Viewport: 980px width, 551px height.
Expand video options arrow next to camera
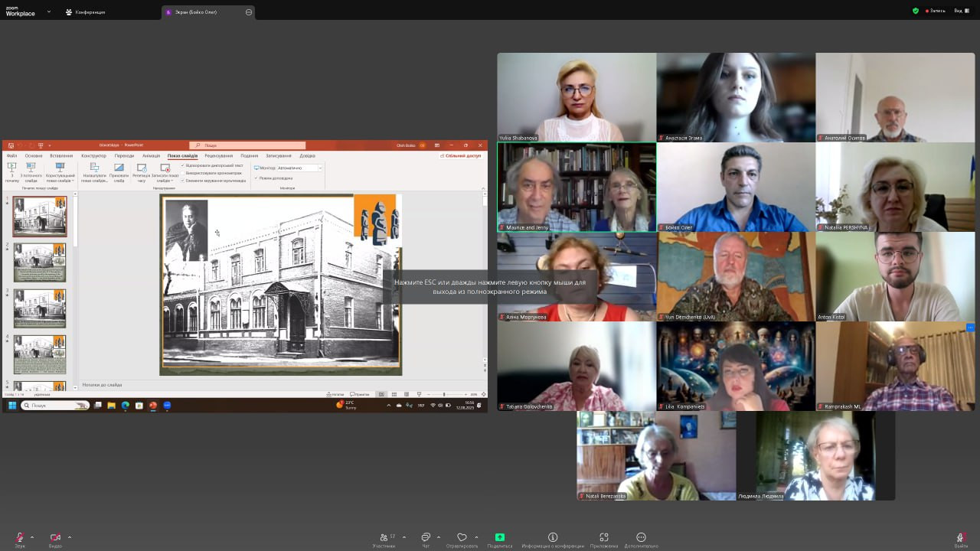click(70, 537)
